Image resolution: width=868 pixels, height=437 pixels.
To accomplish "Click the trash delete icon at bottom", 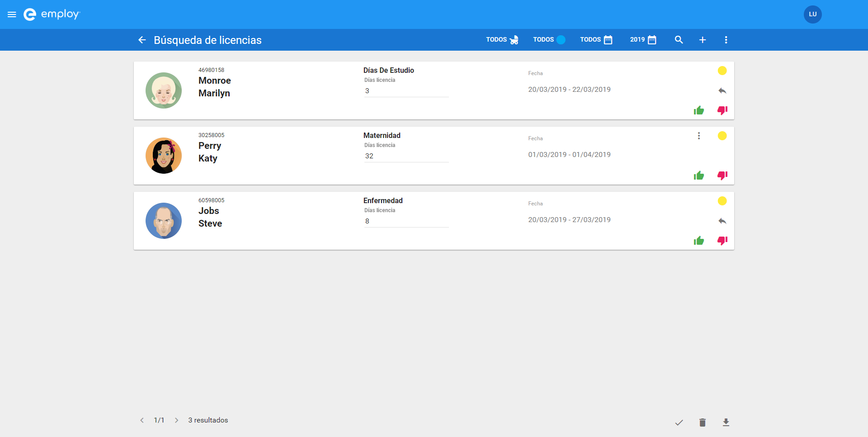I will (703, 423).
